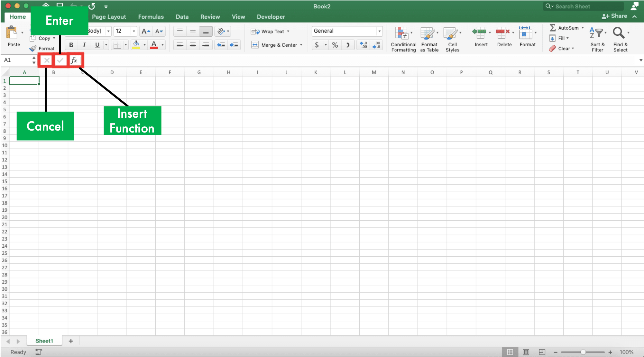Toggle Italic formatting on selected cell
The width and height of the screenshot is (644, 357).
point(84,44)
